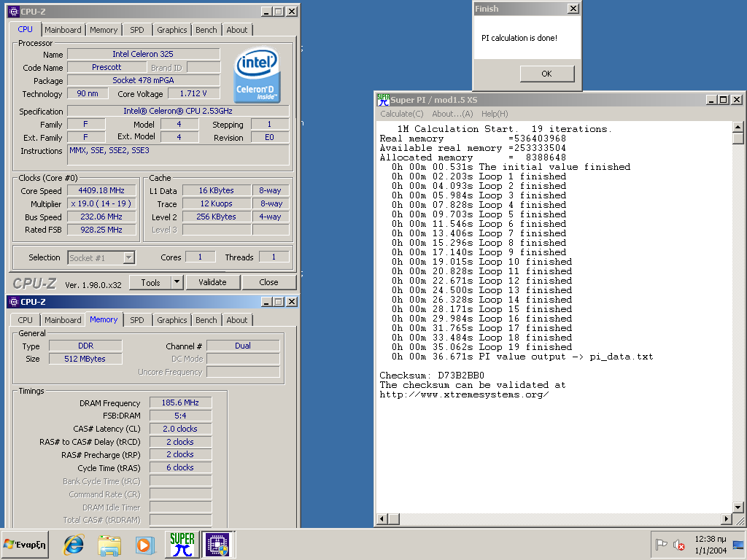Screen dimensions: 747x560
Task: Select Mainboard tab in lower CPU-Z window
Action: 63,320
